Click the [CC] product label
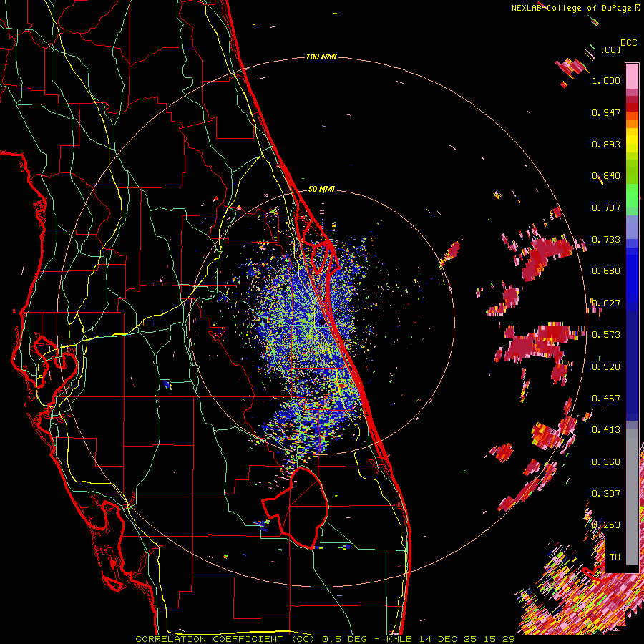This screenshot has height=644, width=644. click(x=610, y=49)
